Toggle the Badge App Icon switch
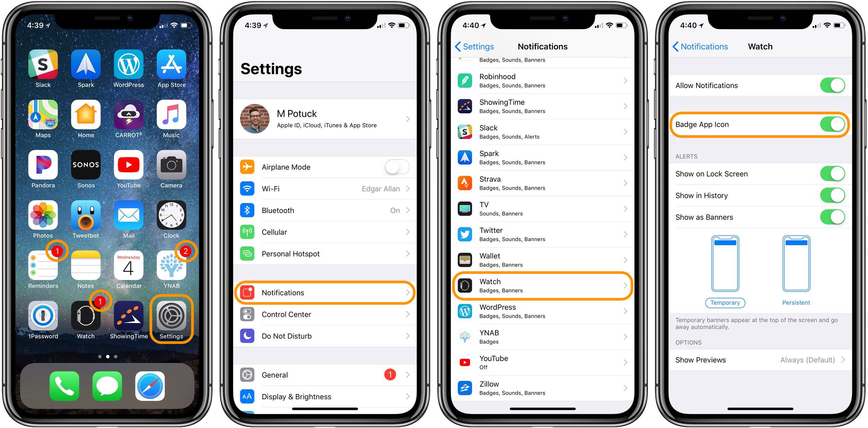The width and height of the screenshot is (868, 428). coord(839,125)
